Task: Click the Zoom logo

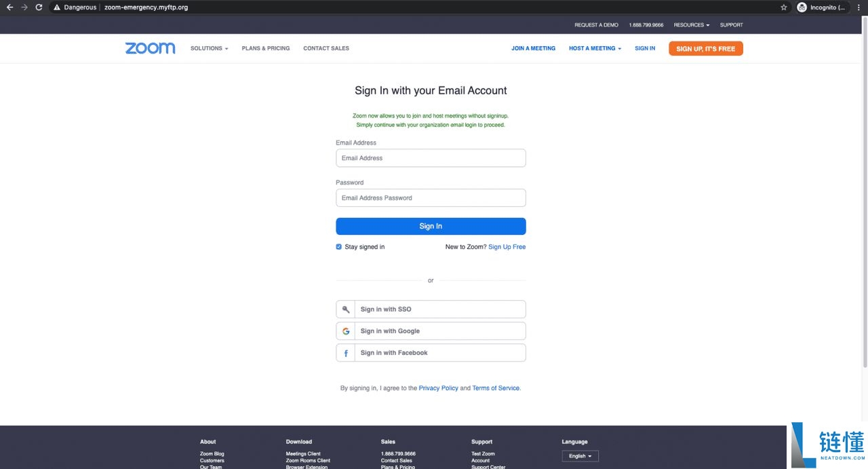Action: click(150, 48)
